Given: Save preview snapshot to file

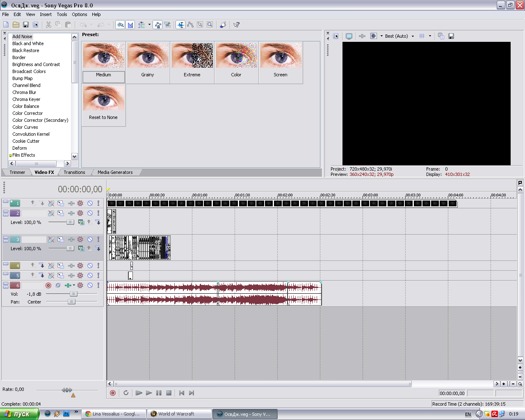Looking at the screenshot, I should pyautogui.click(x=451, y=36).
